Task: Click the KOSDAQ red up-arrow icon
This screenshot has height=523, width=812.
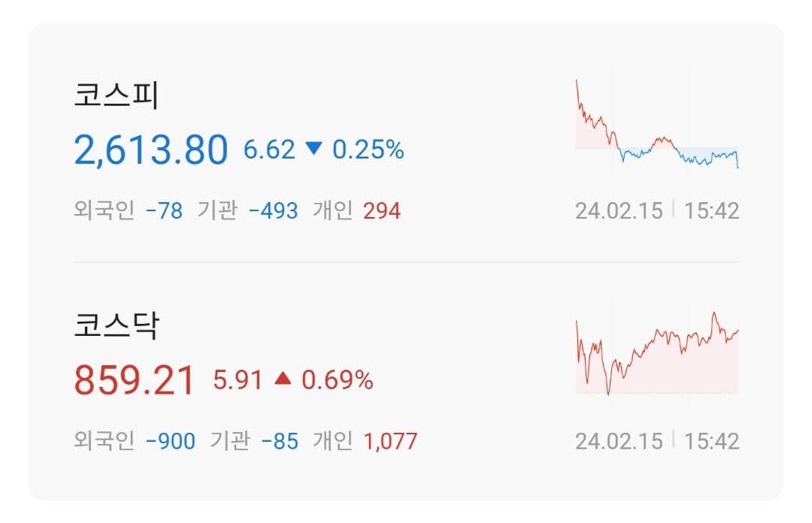Action: (x=283, y=379)
